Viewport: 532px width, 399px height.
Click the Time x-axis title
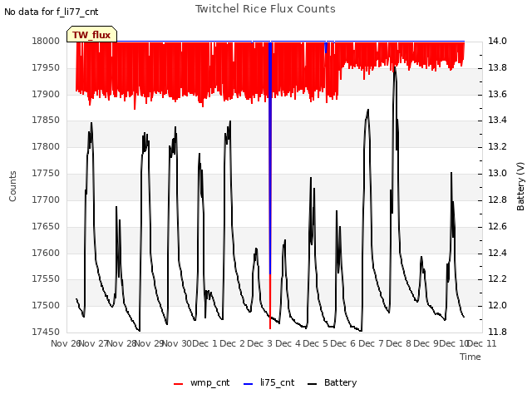[x=470, y=357]
